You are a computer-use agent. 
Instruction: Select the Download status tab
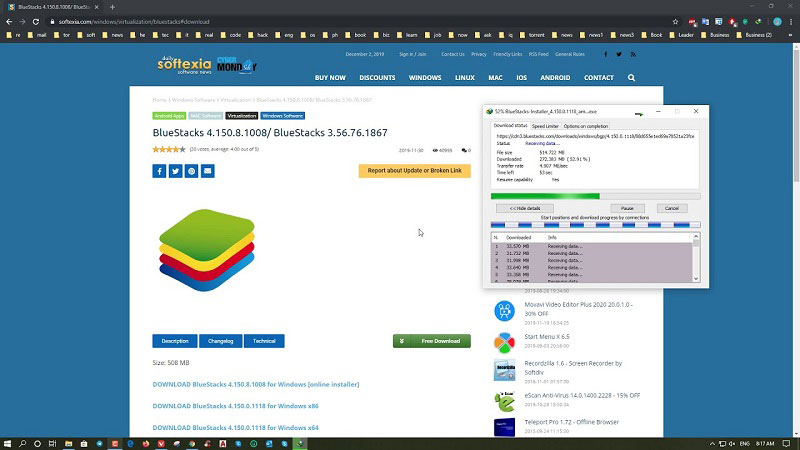coord(510,126)
